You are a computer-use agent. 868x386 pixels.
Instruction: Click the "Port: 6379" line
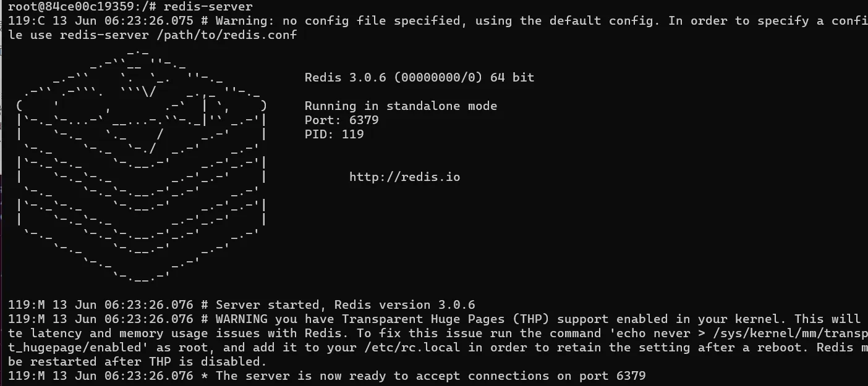(341, 120)
